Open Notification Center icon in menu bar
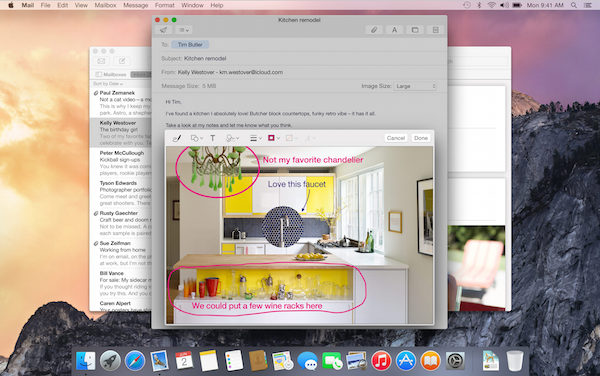 click(x=588, y=5)
